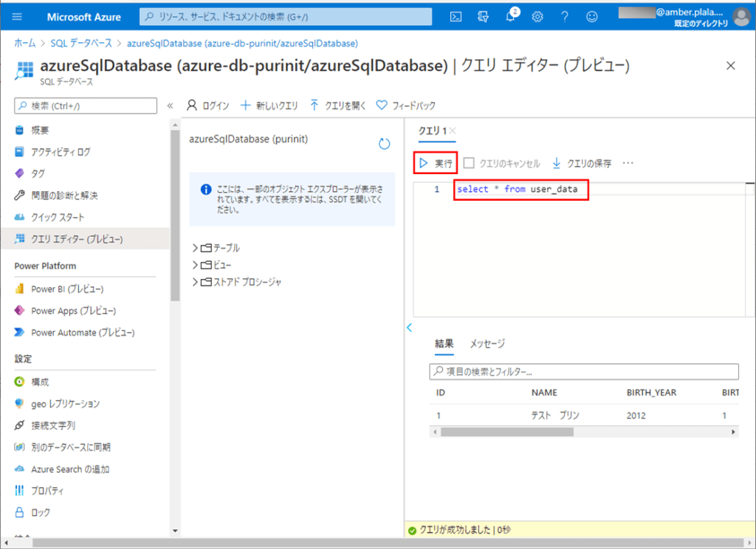Open the notifications bell
Viewport: 756px width, 549px height.
point(511,17)
